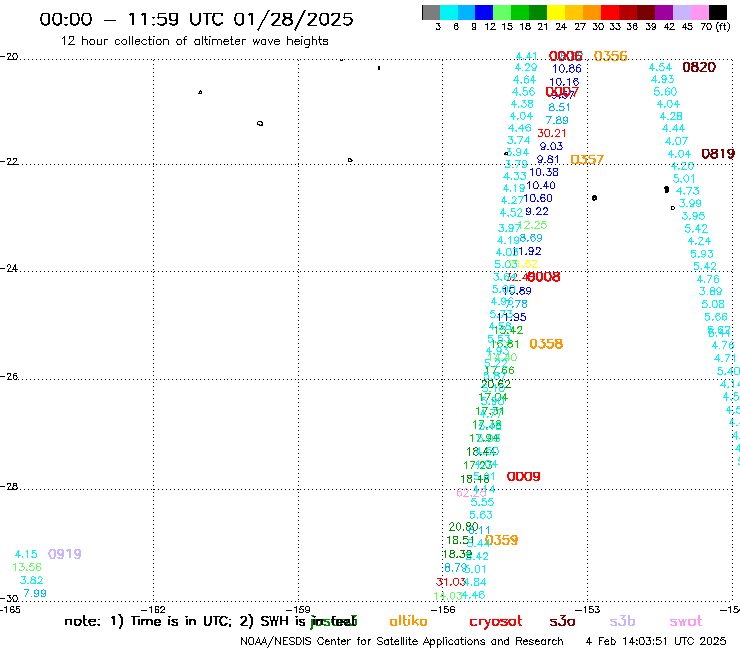Click the cyan value 4.15 beside 0919

26,554
